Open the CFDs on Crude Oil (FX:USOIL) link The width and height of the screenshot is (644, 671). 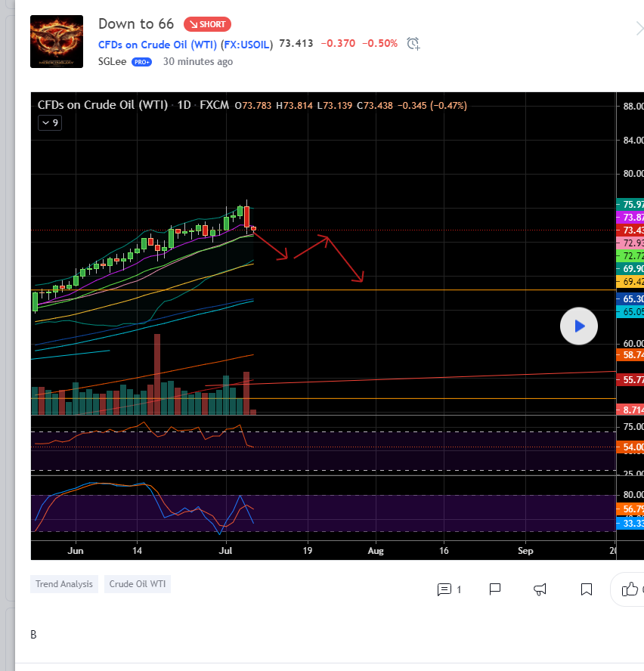(x=185, y=44)
